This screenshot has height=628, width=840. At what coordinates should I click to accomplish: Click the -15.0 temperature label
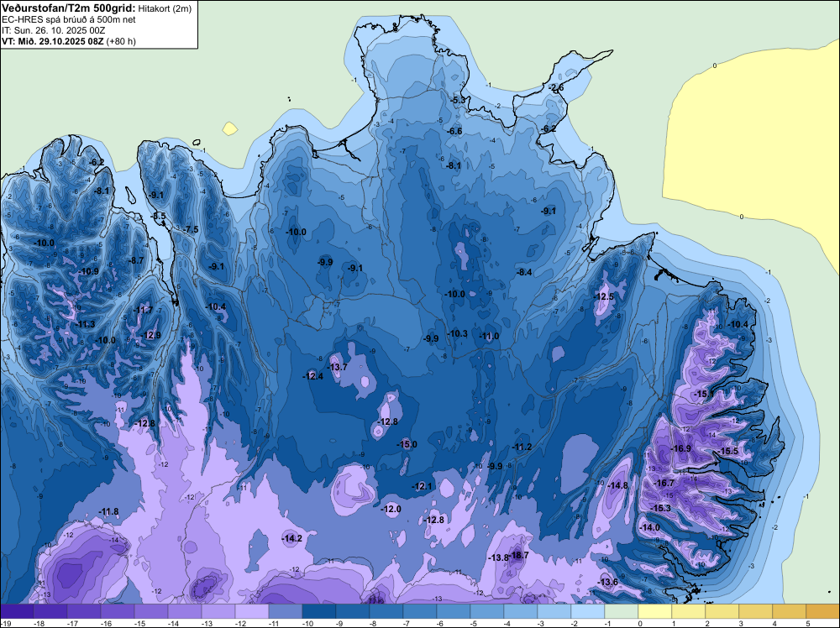[x=407, y=444]
